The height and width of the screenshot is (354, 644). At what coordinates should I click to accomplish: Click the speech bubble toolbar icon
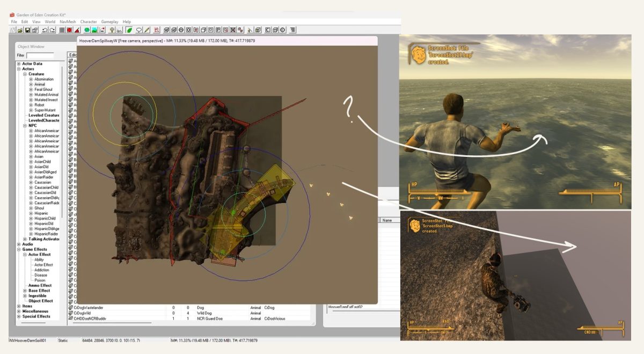[x=139, y=30]
